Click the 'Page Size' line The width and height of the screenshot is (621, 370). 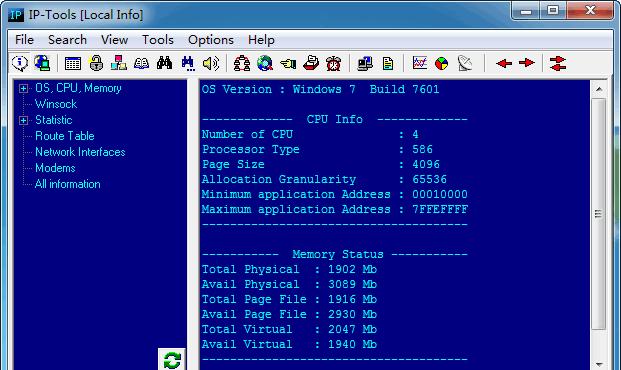[x=321, y=164]
